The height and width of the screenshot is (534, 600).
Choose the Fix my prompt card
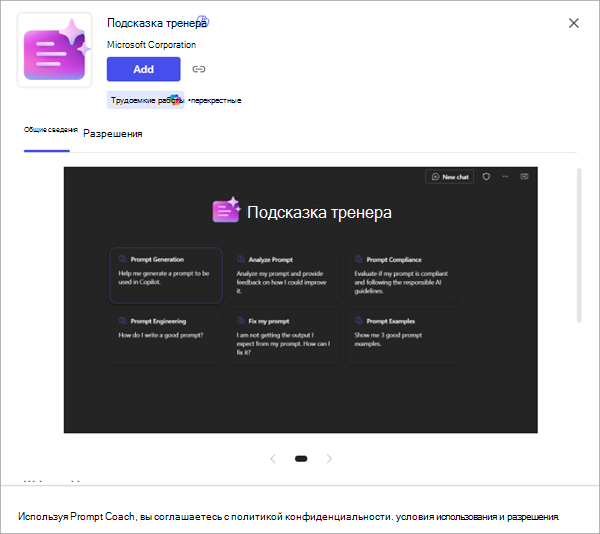tap(284, 337)
